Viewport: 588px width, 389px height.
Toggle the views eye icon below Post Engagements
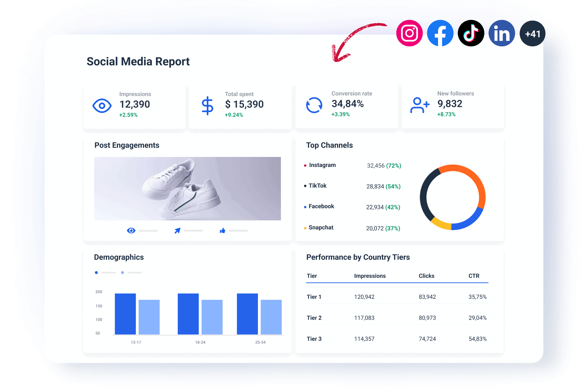[131, 230]
